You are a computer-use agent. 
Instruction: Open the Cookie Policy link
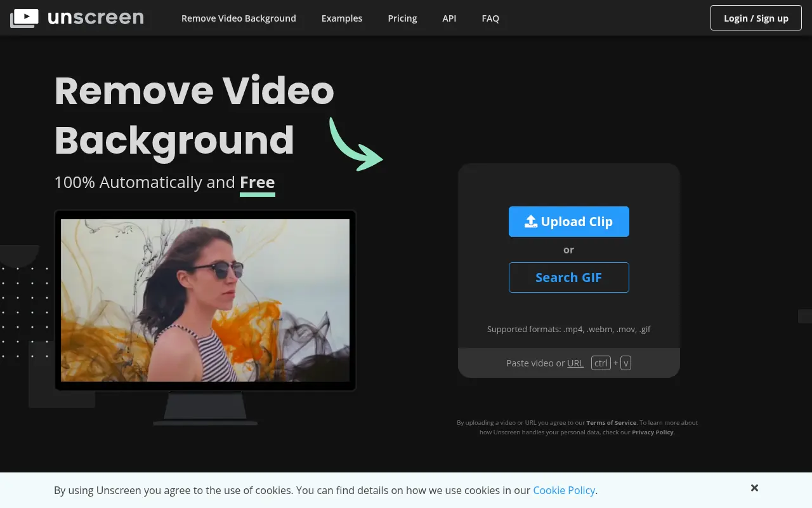click(x=564, y=490)
